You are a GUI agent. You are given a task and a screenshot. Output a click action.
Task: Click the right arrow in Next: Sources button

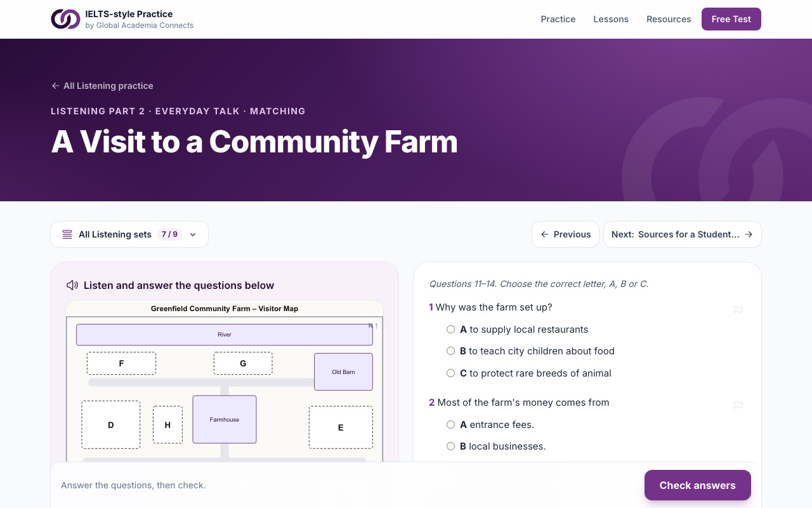click(x=749, y=234)
